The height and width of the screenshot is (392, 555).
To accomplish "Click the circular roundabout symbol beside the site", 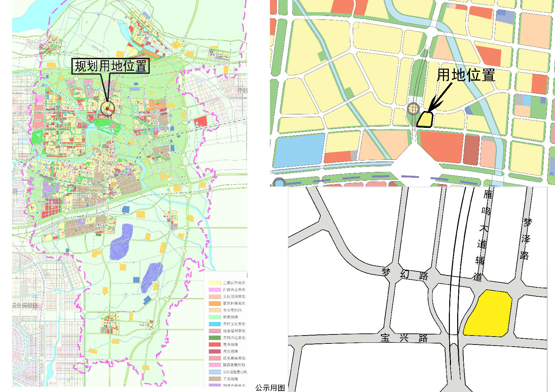I will 413,109.
